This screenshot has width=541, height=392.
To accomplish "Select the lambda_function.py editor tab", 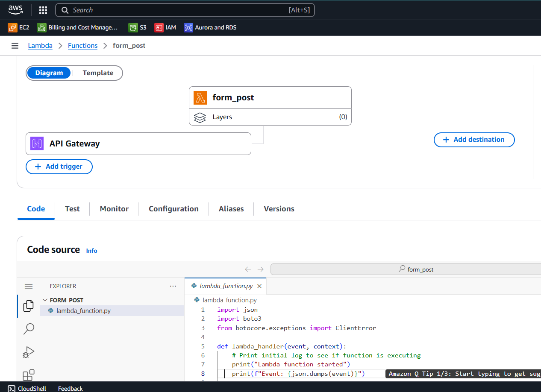I will [x=226, y=286].
